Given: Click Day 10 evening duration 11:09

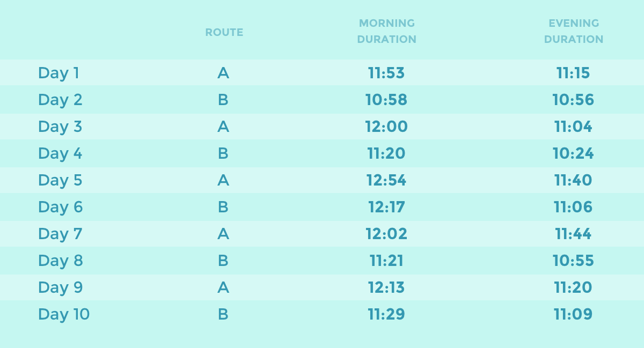Looking at the screenshot, I should (573, 314).
